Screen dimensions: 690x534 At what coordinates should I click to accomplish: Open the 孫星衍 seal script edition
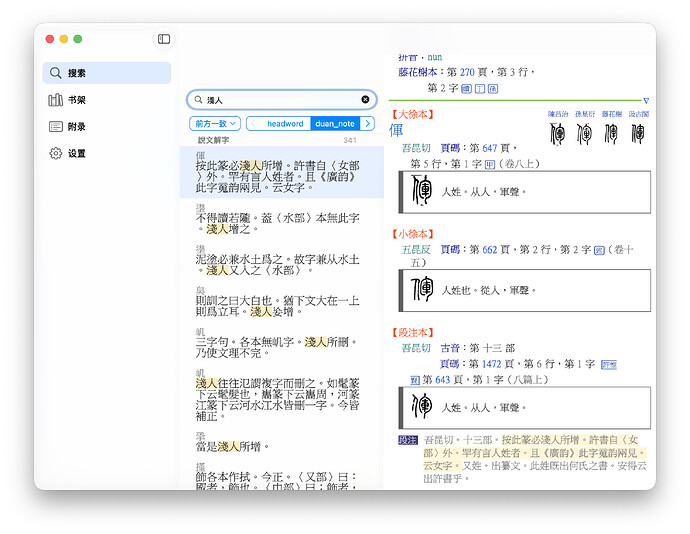[x=585, y=114]
